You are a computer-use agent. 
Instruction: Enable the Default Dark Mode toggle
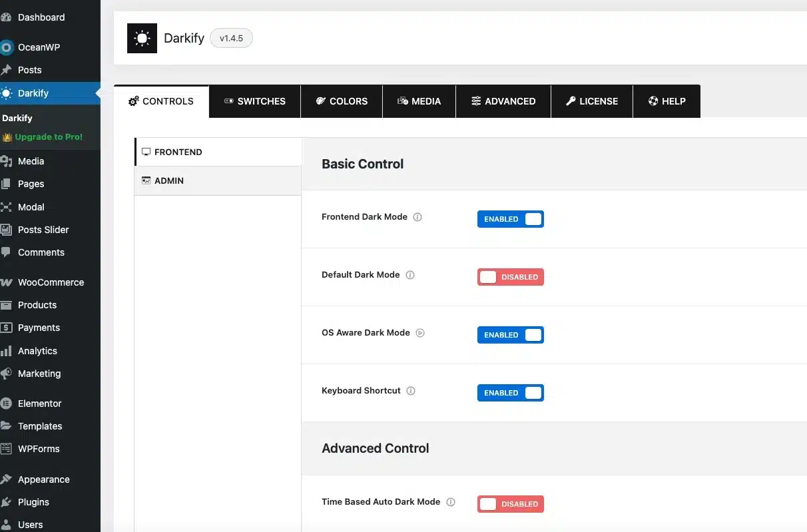[x=511, y=277]
